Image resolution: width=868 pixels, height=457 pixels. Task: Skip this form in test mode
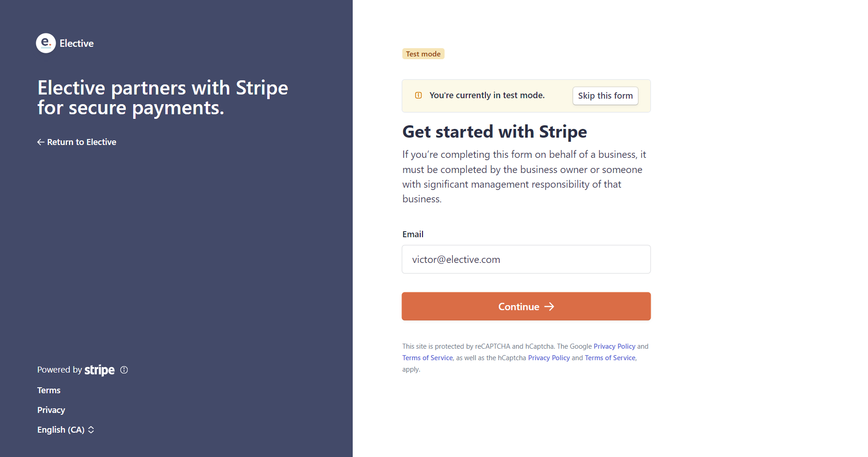(605, 96)
